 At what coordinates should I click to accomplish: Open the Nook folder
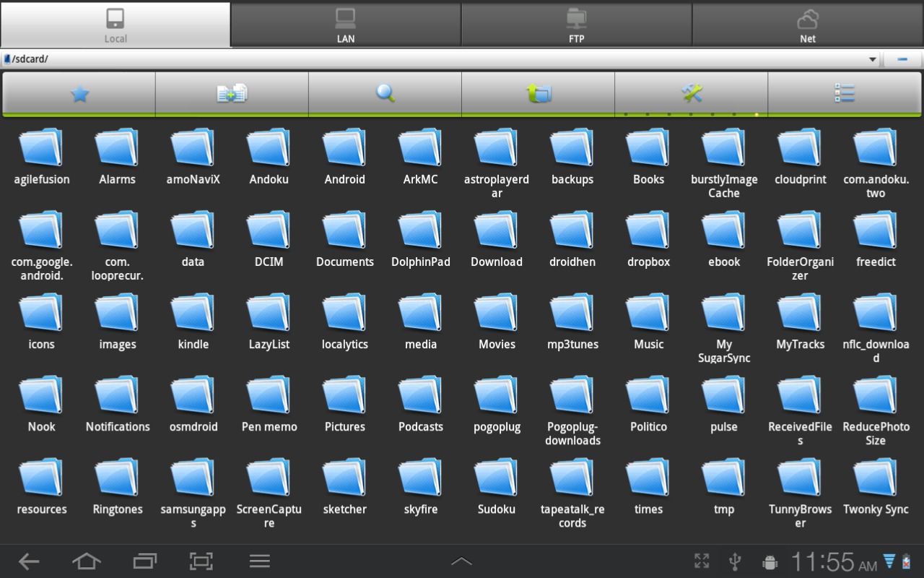pos(42,403)
